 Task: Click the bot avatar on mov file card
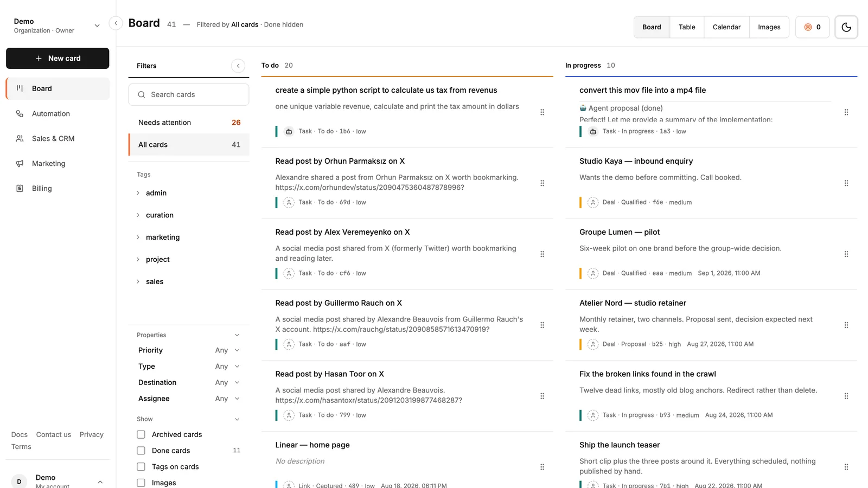click(593, 131)
